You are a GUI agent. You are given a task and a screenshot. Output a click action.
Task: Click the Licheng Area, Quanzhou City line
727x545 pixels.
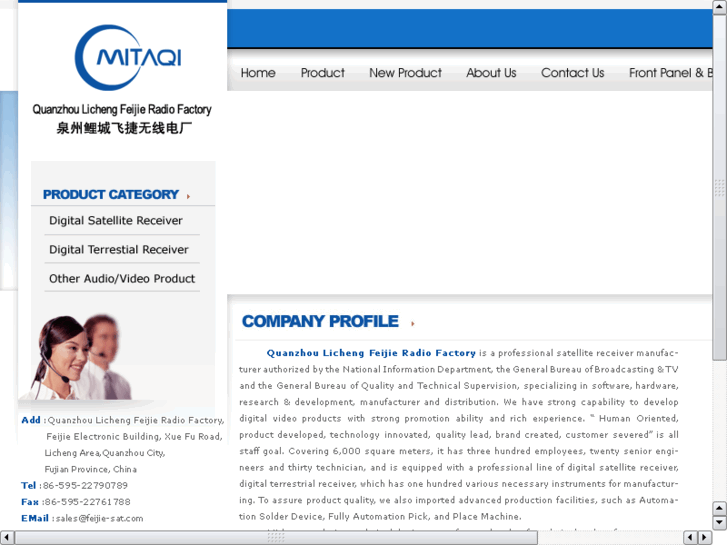point(105,453)
